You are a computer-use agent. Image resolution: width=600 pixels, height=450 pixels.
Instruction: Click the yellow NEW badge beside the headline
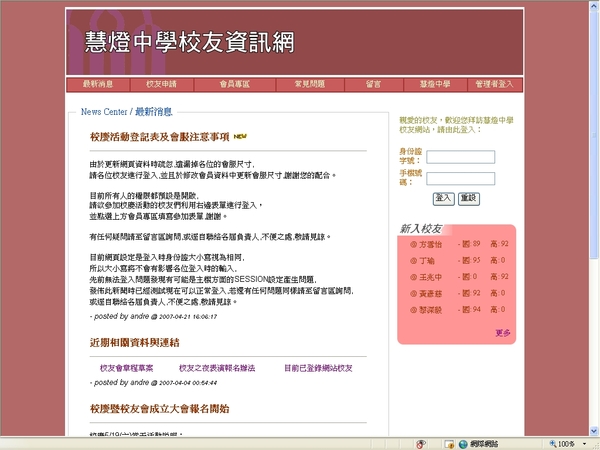click(240, 136)
